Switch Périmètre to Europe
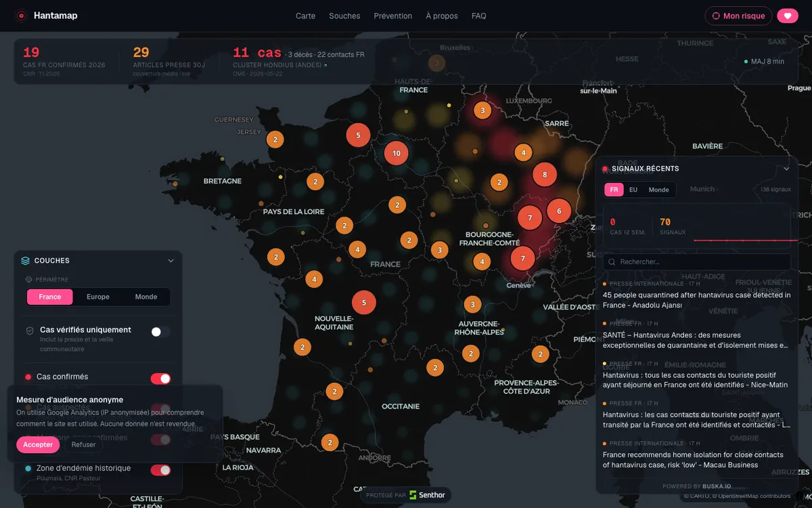The width and height of the screenshot is (812, 508). point(98,297)
